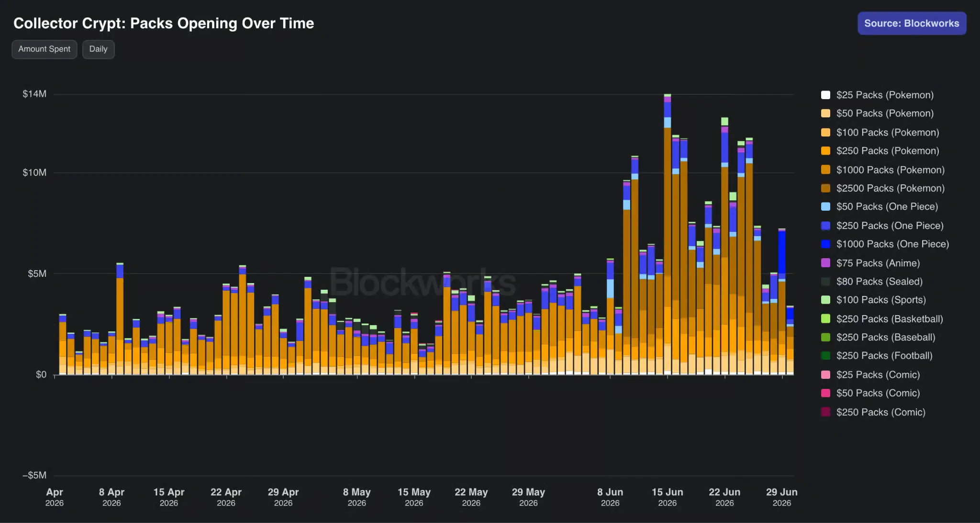The height and width of the screenshot is (523, 980).
Task: Toggle the $100 Packs (Sports) legend label
Action: click(881, 300)
